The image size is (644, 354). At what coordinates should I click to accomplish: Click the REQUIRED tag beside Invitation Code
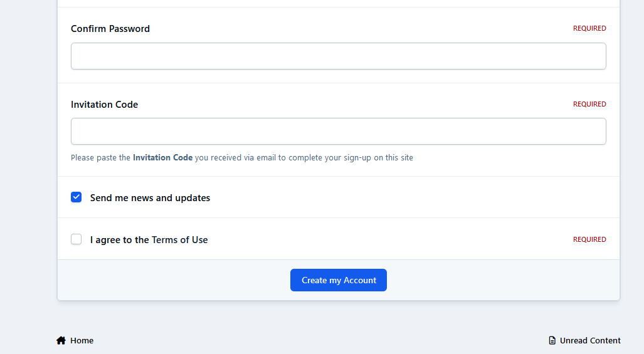[x=589, y=104]
